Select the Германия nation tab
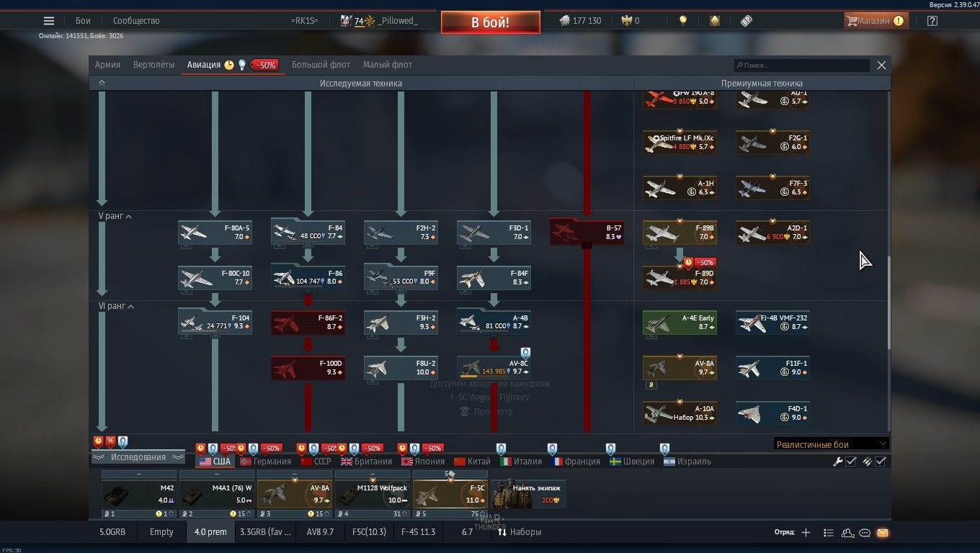The width and height of the screenshot is (980, 553). point(266,462)
